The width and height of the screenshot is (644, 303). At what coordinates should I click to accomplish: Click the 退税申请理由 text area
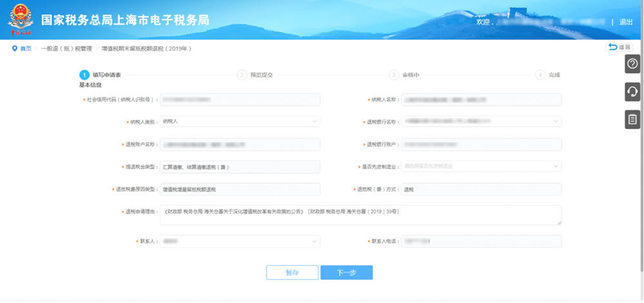coord(361,215)
